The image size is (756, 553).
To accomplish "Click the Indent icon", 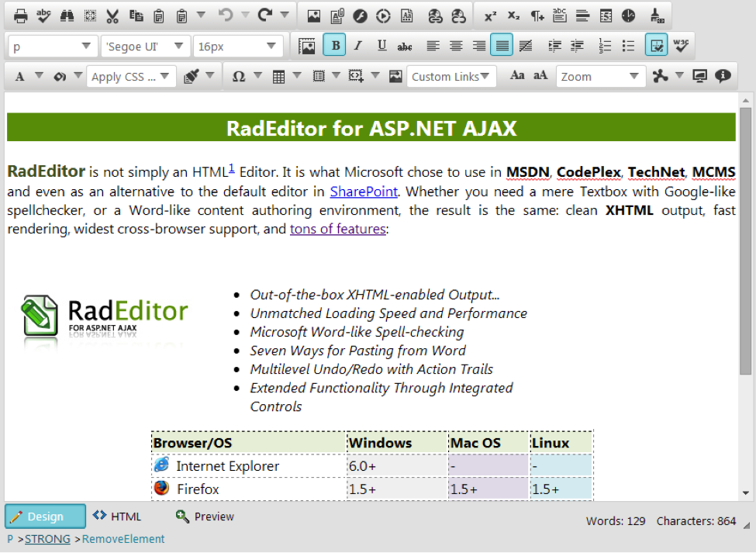I will tap(555, 46).
